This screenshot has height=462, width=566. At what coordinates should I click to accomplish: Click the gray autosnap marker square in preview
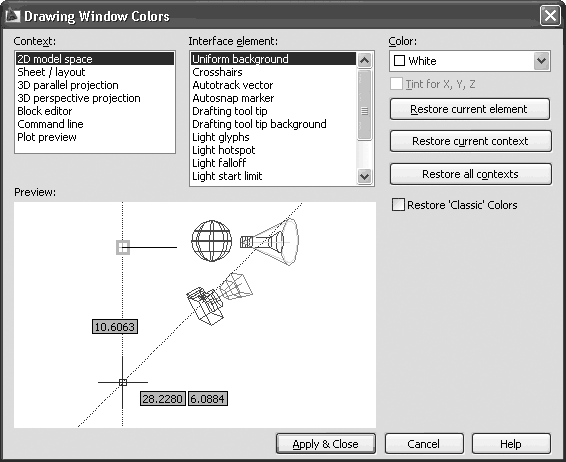tap(123, 248)
